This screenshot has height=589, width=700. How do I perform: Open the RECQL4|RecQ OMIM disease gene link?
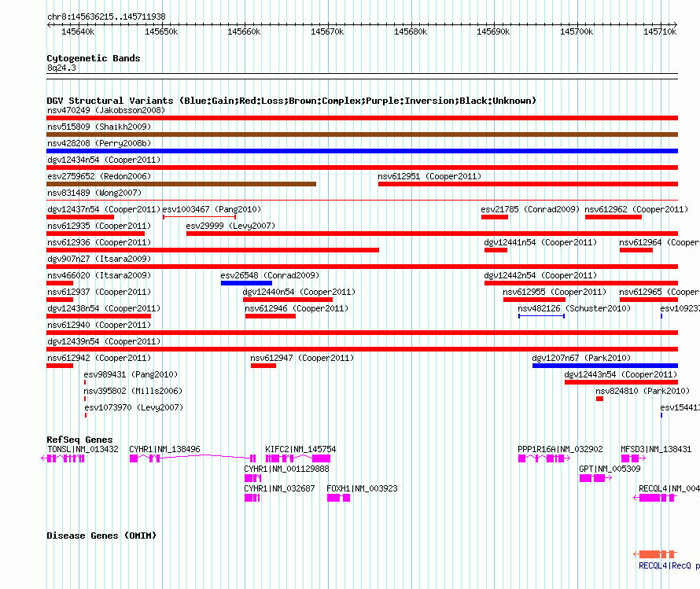pyautogui.click(x=669, y=565)
